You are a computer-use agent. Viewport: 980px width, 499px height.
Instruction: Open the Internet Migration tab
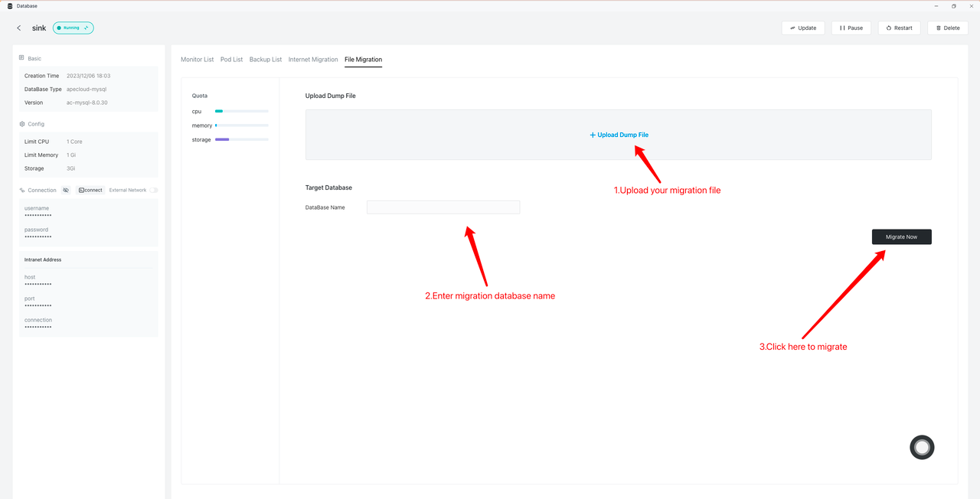pyautogui.click(x=313, y=60)
